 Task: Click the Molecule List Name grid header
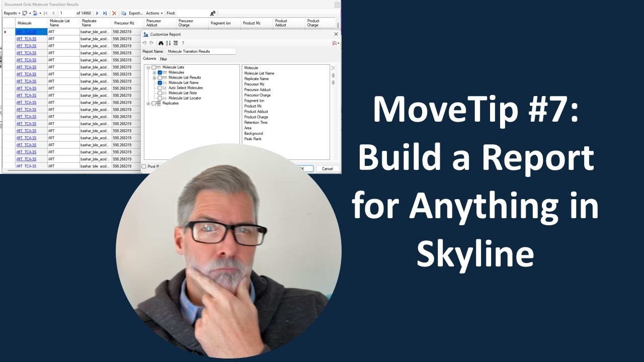[63, 23]
